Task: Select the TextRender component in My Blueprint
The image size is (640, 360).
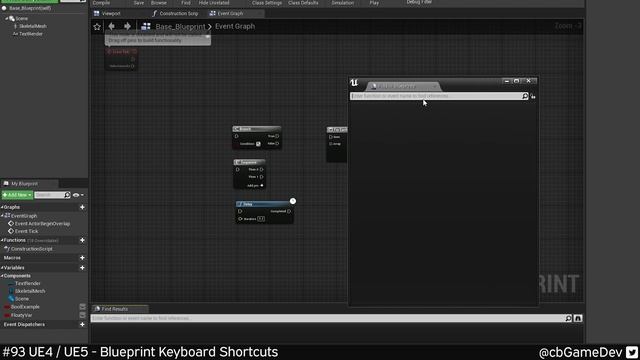Action: pos(27,283)
